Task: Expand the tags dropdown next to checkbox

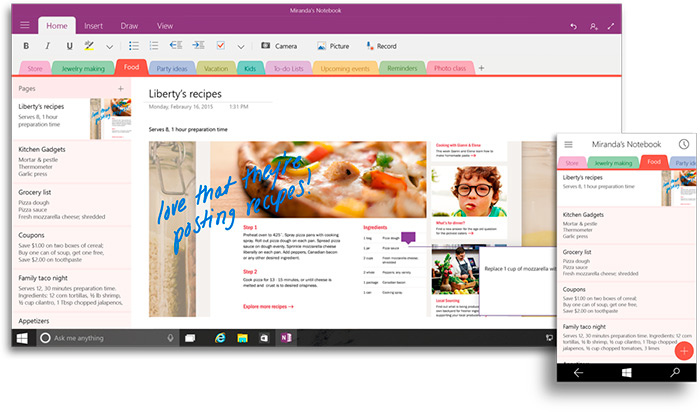Action: (240, 47)
